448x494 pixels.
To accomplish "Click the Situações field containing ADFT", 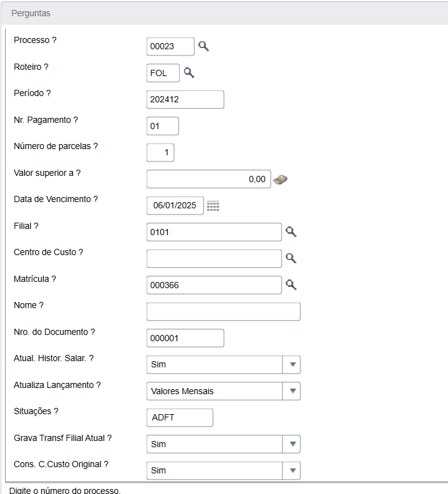I will [x=179, y=417].
